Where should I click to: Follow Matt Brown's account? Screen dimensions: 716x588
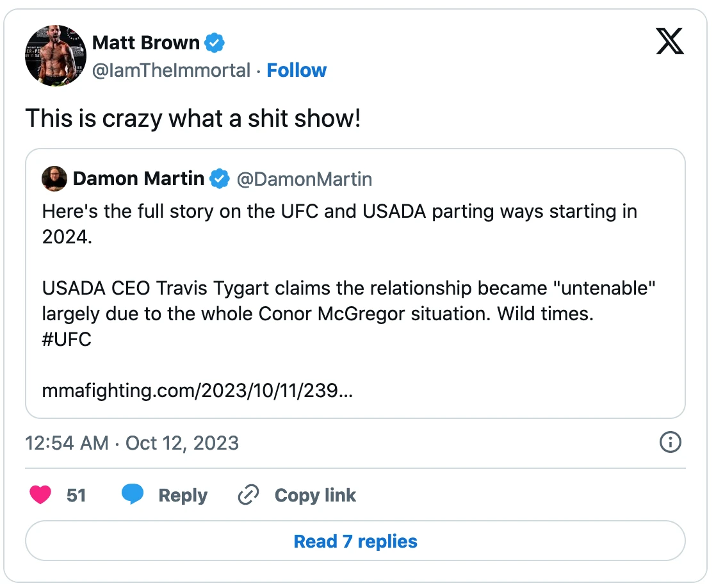tap(297, 70)
